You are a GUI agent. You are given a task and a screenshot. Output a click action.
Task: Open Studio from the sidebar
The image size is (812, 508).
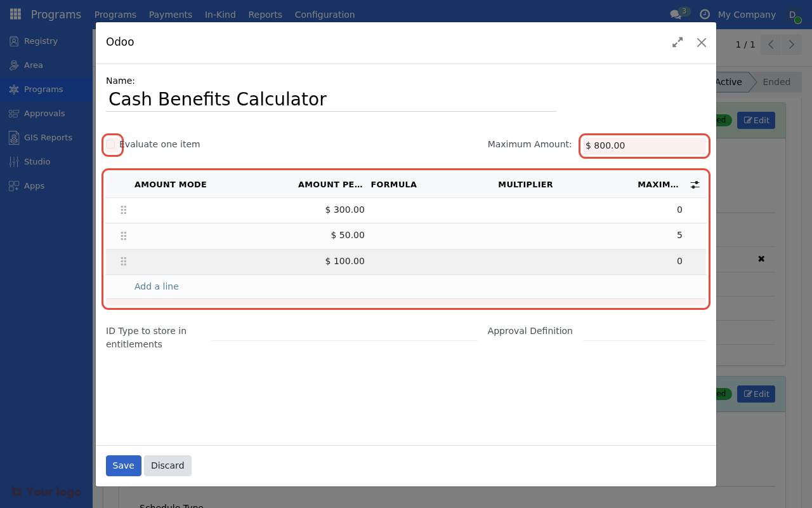pos(36,161)
